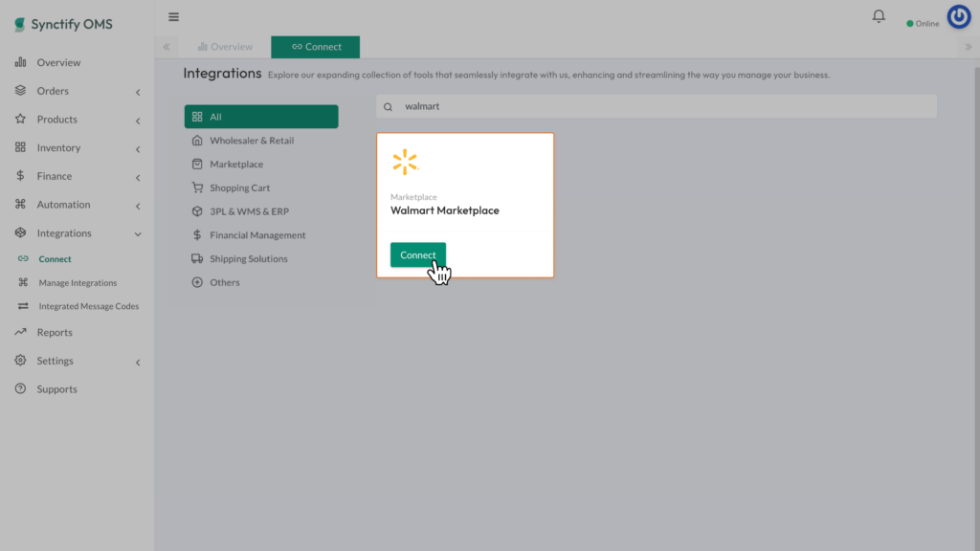Click the Shipping Solutions truck icon
The width and height of the screenshot is (980, 551).
197,258
